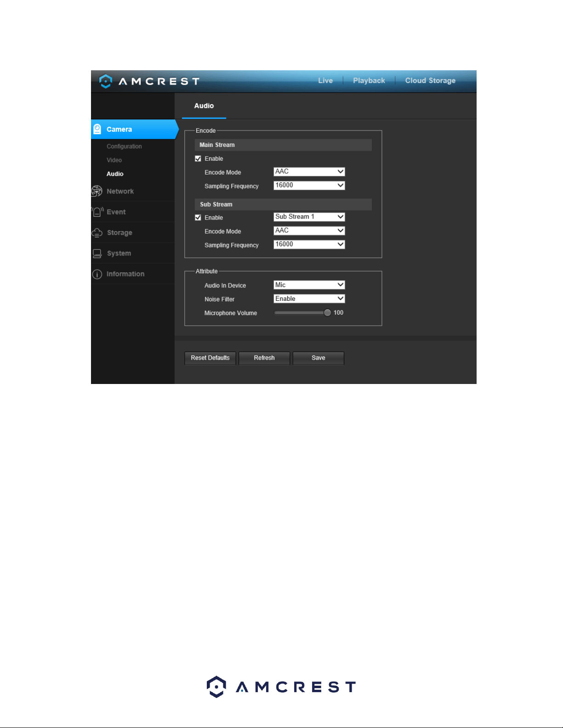Viewport: 563px width, 728px height.
Task: Click the Camera sidebar icon
Action: (x=97, y=129)
